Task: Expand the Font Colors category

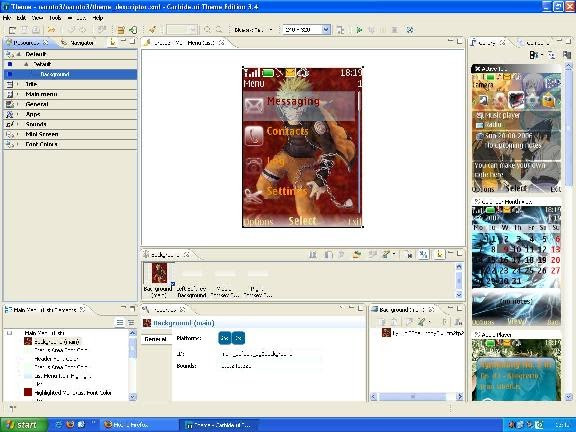Action: pos(17,144)
